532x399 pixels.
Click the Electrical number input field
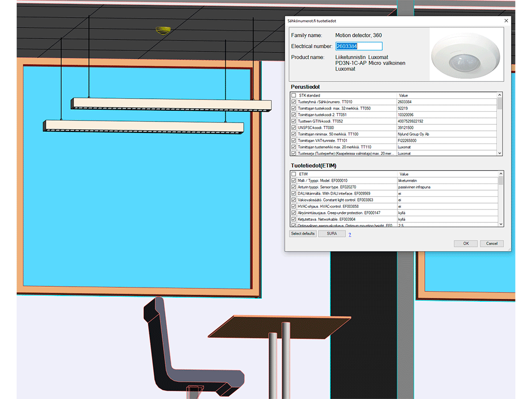(x=358, y=46)
